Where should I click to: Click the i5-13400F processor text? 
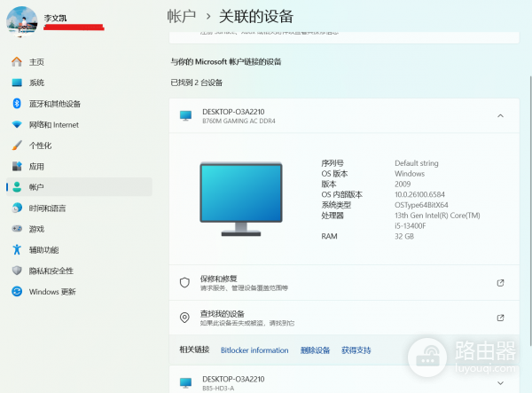[410, 226]
